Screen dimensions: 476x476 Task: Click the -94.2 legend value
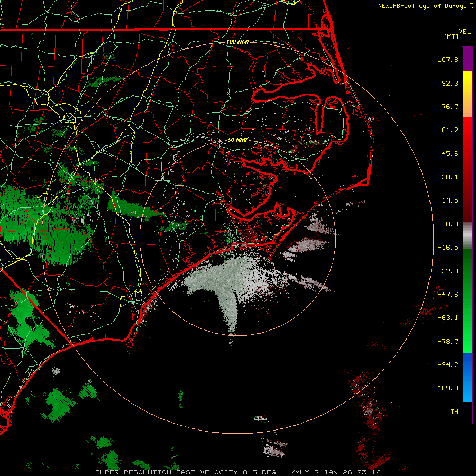[x=448, y=365]
